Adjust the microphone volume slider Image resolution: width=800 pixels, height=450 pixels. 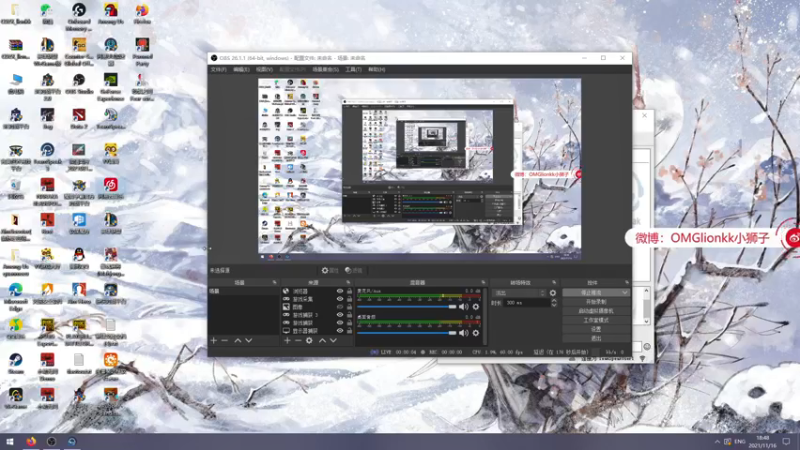point(406,307)
